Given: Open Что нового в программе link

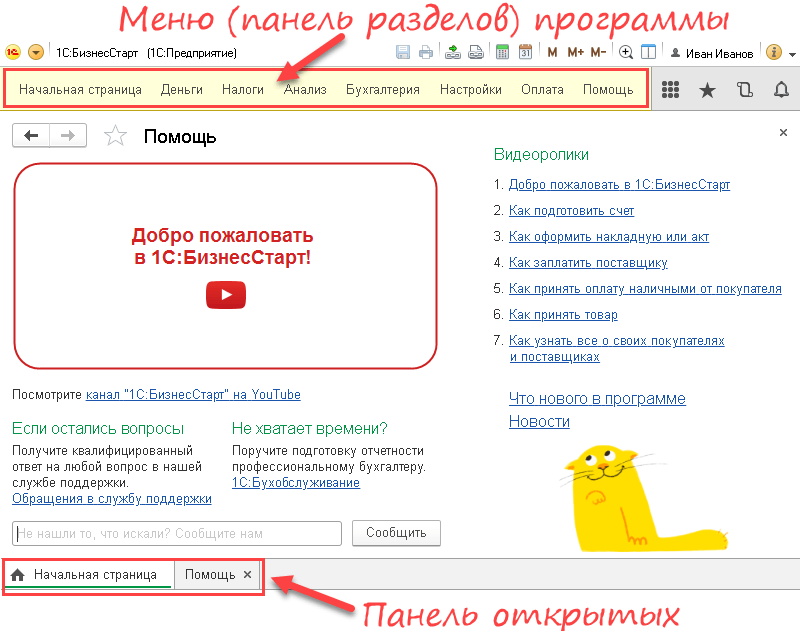Looking at the screenshot, I should click(597, 398).
